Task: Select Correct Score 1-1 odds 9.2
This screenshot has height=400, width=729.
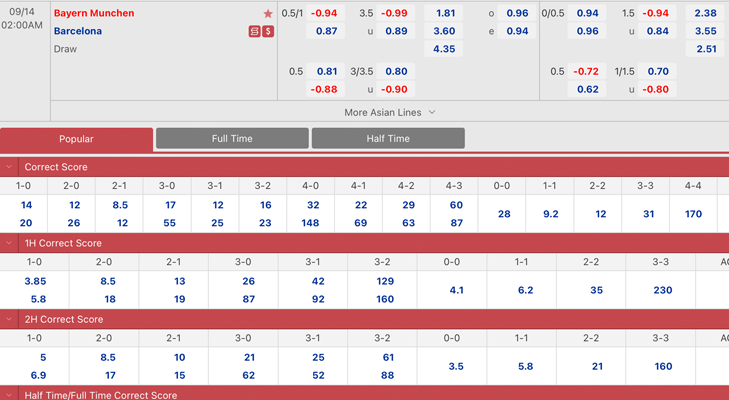Action: coord(550,214)
